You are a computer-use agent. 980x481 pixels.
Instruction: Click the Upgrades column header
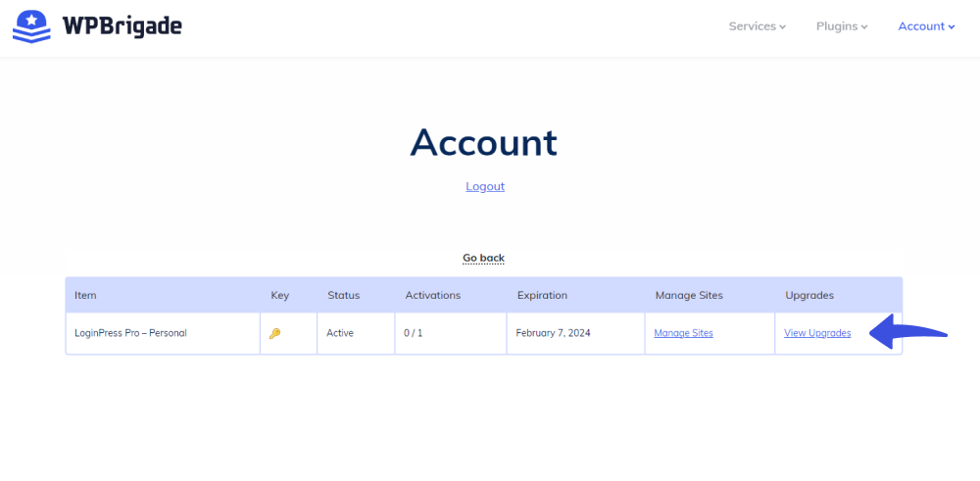pos(809,295)
